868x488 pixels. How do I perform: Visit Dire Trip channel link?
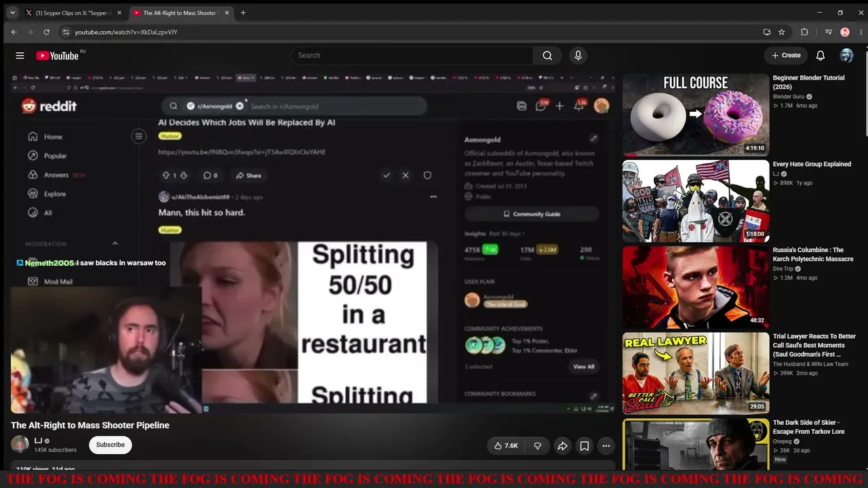(783, 269)
